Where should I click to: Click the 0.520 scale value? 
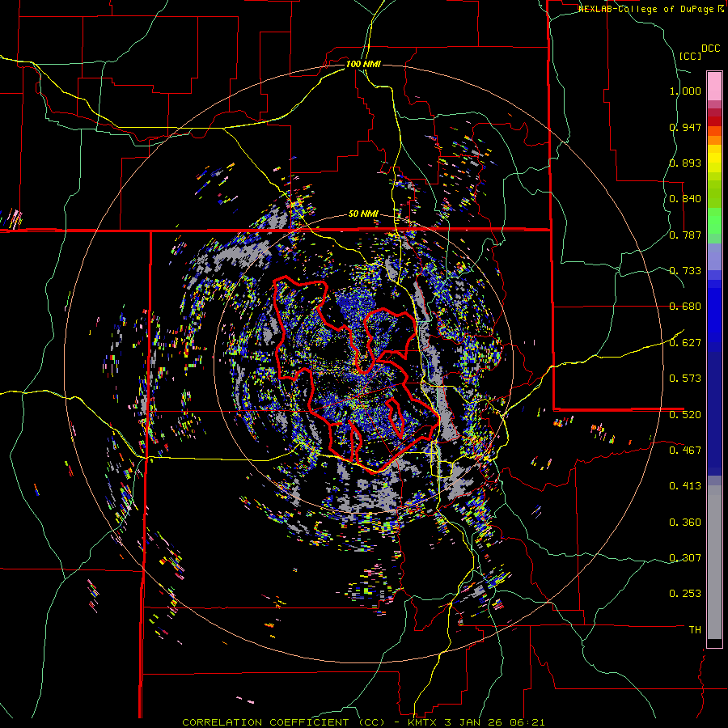pos(685,415)
